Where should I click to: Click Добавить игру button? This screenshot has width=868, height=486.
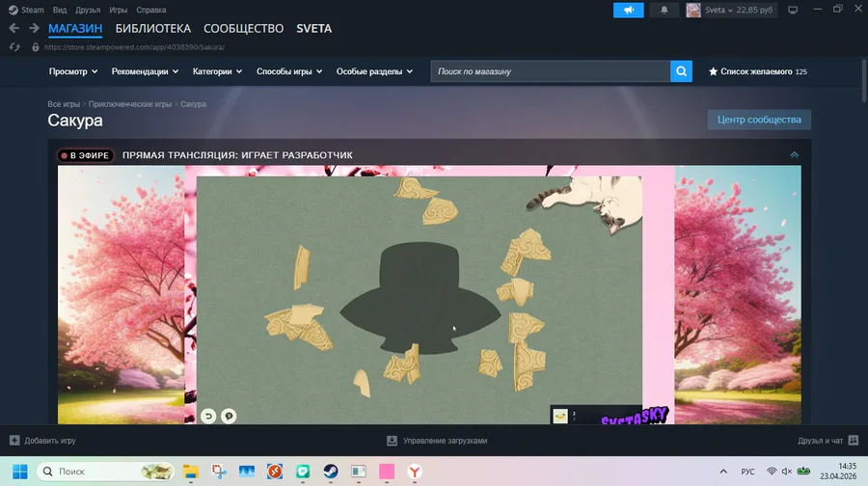(x=42, y=441)
